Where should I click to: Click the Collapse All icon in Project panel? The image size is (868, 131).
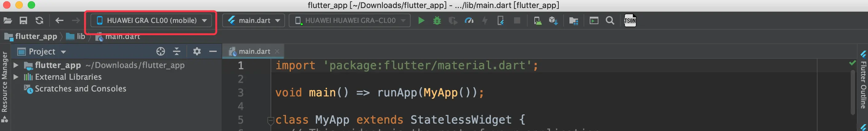pos(177,52)
